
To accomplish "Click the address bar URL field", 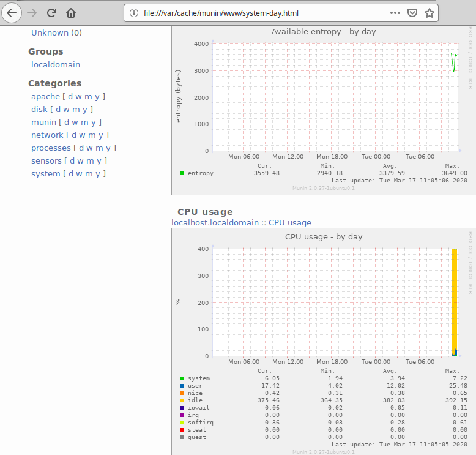I will pos(257,13).
